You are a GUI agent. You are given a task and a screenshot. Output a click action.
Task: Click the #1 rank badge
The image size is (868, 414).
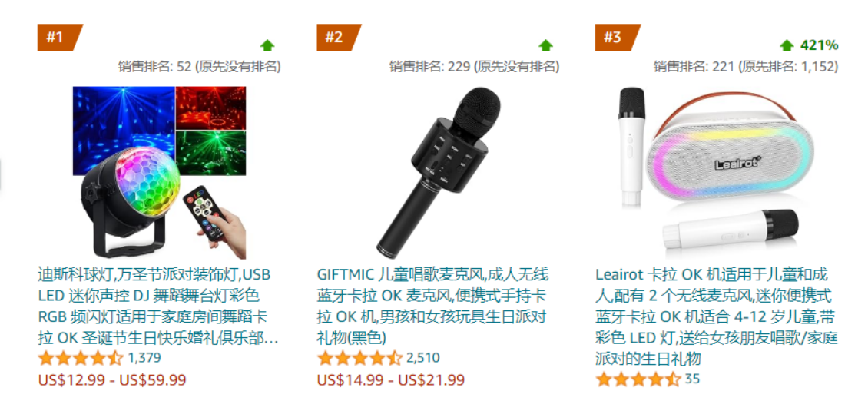[58, 38]
